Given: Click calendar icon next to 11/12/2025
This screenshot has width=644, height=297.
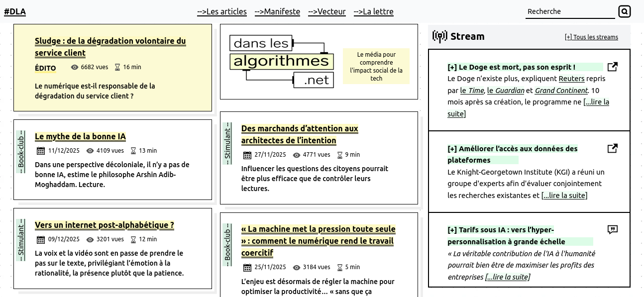Looking at the screenshot, I should 41,151.
